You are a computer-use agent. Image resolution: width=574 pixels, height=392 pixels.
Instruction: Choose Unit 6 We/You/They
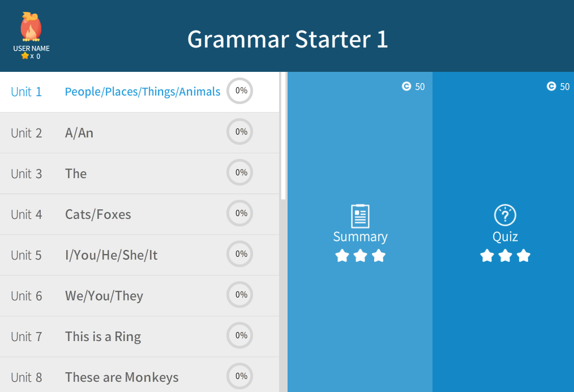(x=104, y=296)
